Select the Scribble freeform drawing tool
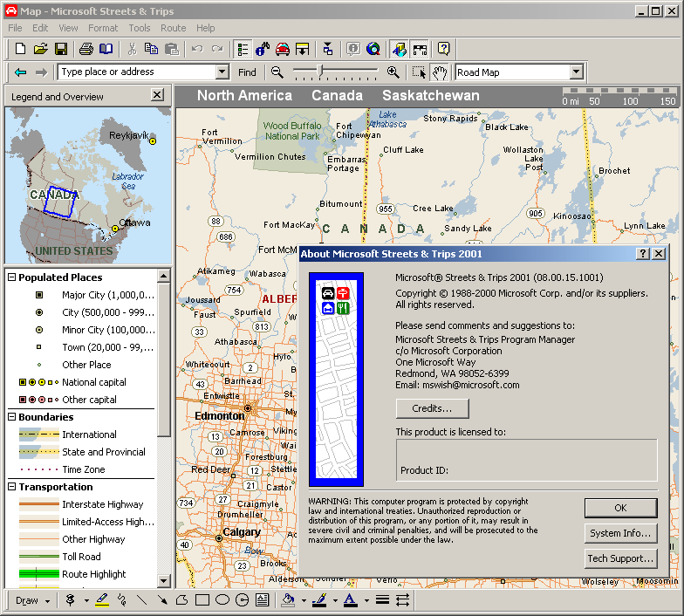This screenshot has height=616, width=684. click(122, 600)
